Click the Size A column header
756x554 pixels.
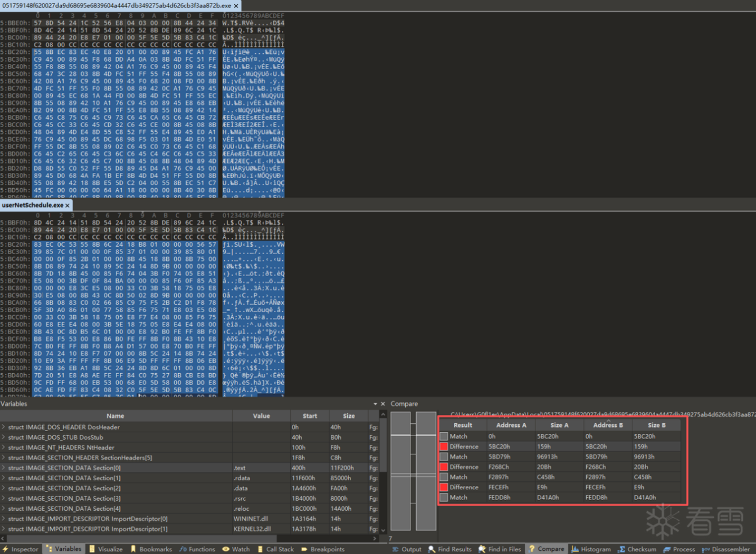(559, 425)
